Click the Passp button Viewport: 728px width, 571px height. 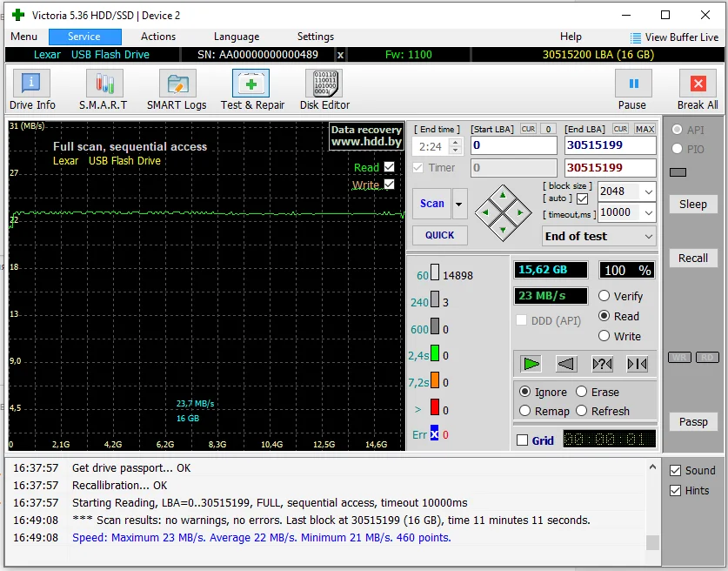tap(693, 422)
